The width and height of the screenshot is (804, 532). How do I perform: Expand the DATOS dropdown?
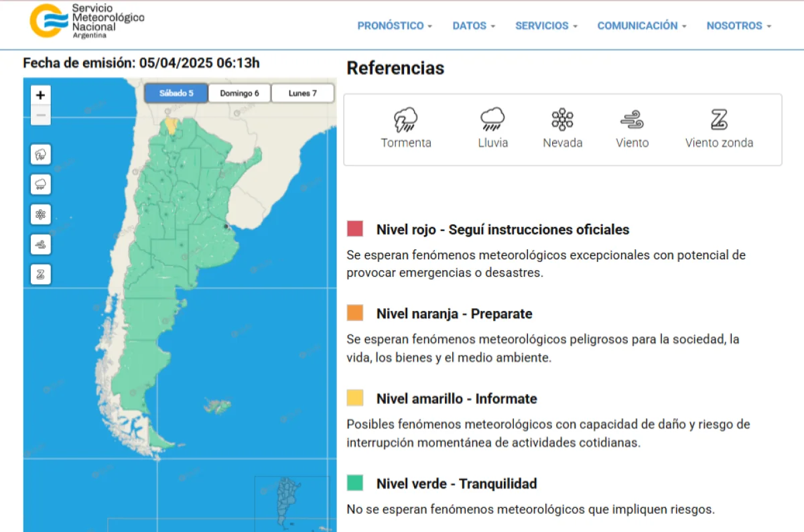473,25
